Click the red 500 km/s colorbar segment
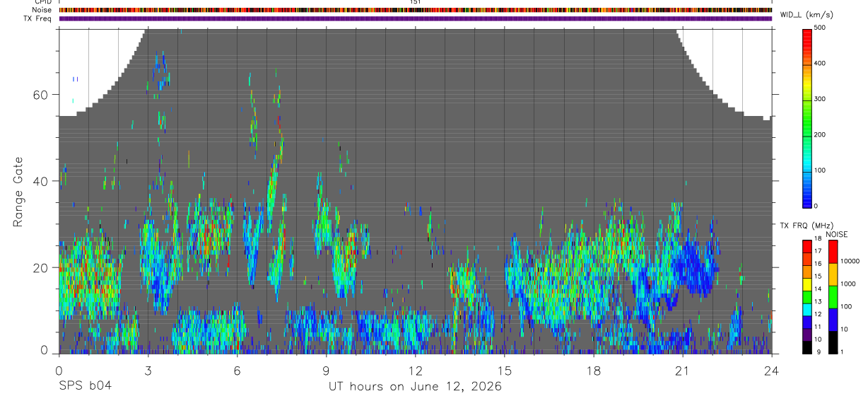This screenshot has height=401, width=868. point(807,33)
